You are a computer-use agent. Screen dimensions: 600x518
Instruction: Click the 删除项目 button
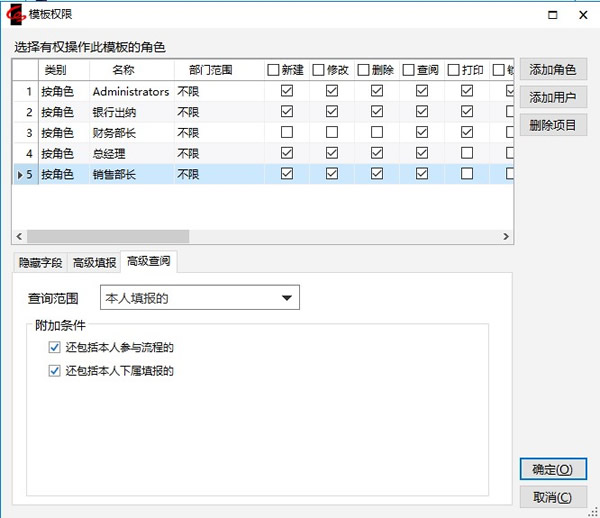(553, 124)
